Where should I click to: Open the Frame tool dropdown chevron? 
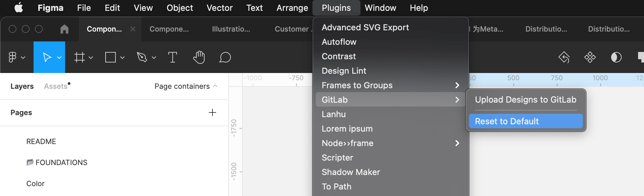click(x=91, y=58)
